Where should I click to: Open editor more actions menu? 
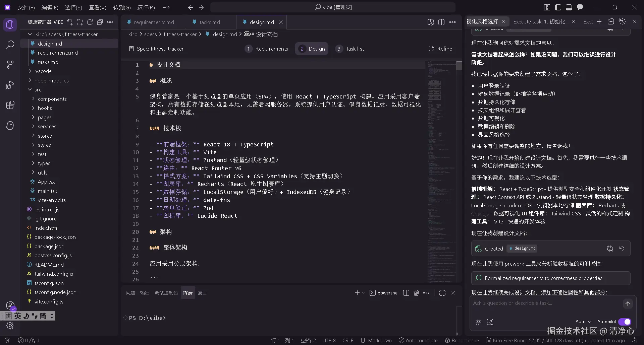[452, 22]
